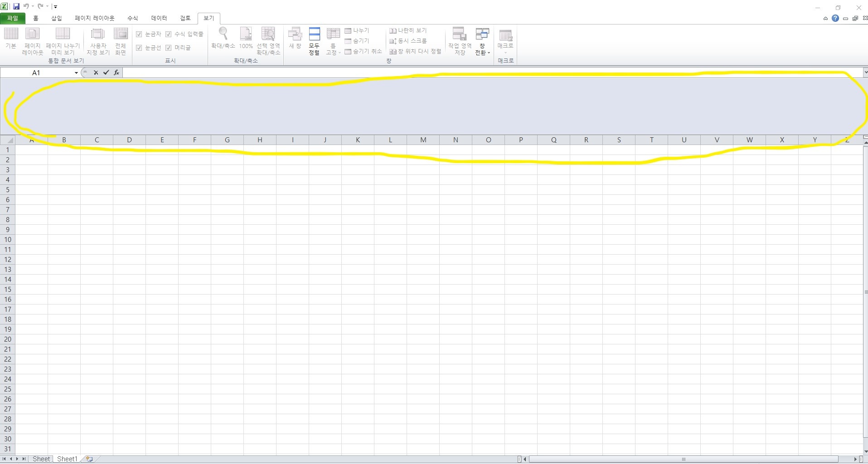Select row 10 header

click(8, 240)
